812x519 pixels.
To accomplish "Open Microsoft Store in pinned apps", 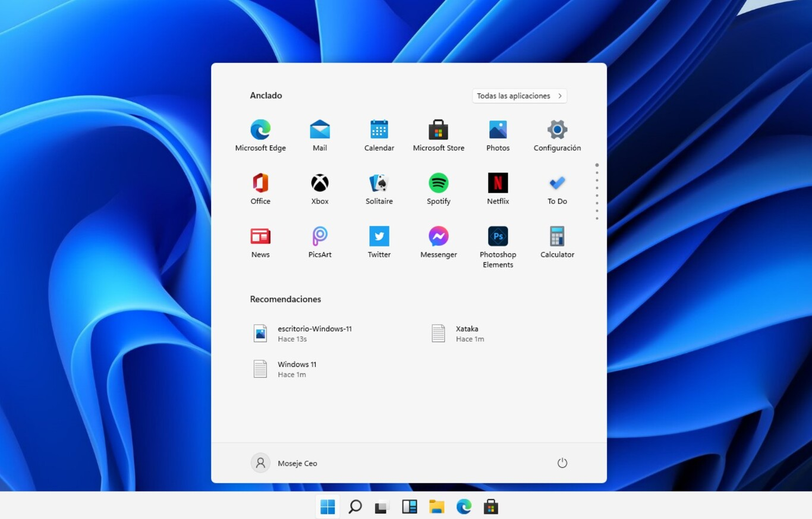I will point(439,136).
